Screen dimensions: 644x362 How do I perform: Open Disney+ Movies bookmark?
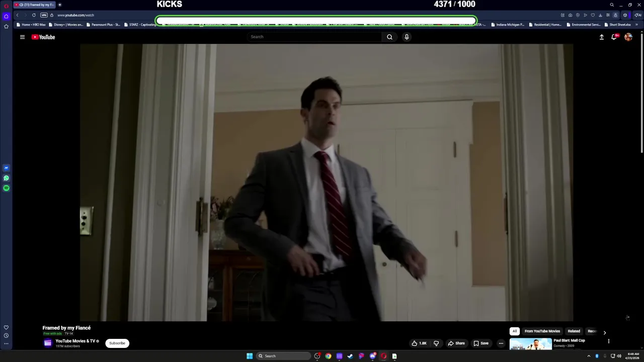[65, 25]
